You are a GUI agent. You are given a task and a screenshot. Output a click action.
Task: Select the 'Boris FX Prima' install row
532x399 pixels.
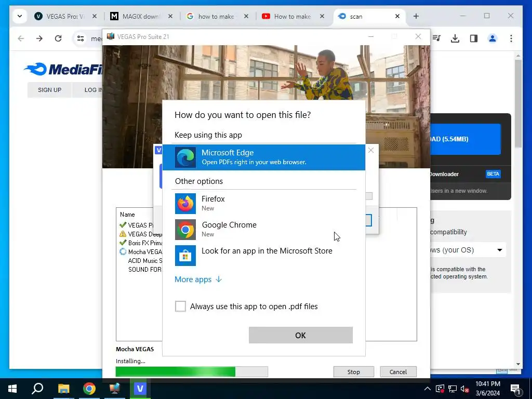pos(141,243)
